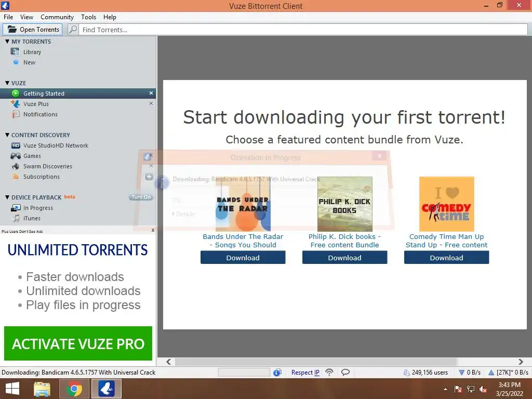
Task: Click the green Getting Started play icon
Action: coord(16,94)
